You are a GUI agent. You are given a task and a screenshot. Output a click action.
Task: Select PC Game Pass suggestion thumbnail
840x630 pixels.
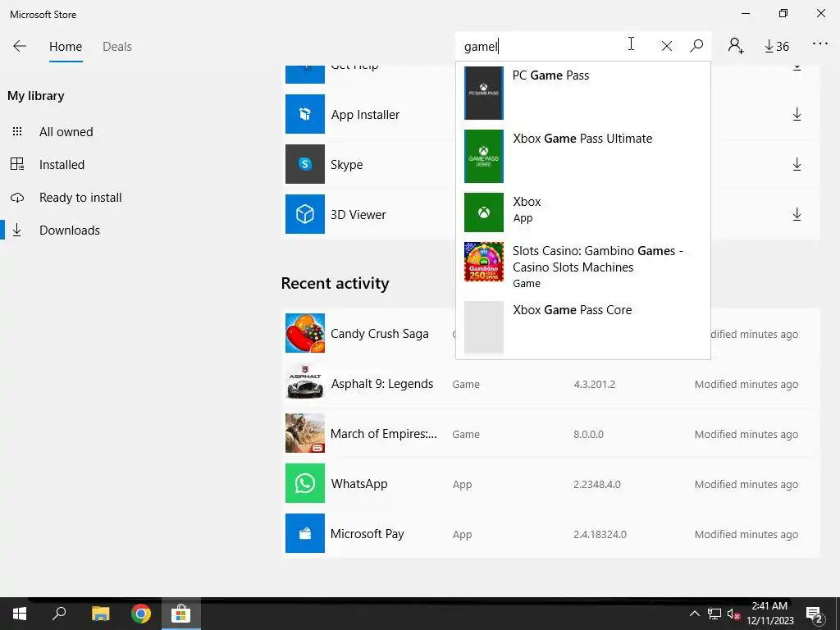click(x=484, y=94)
